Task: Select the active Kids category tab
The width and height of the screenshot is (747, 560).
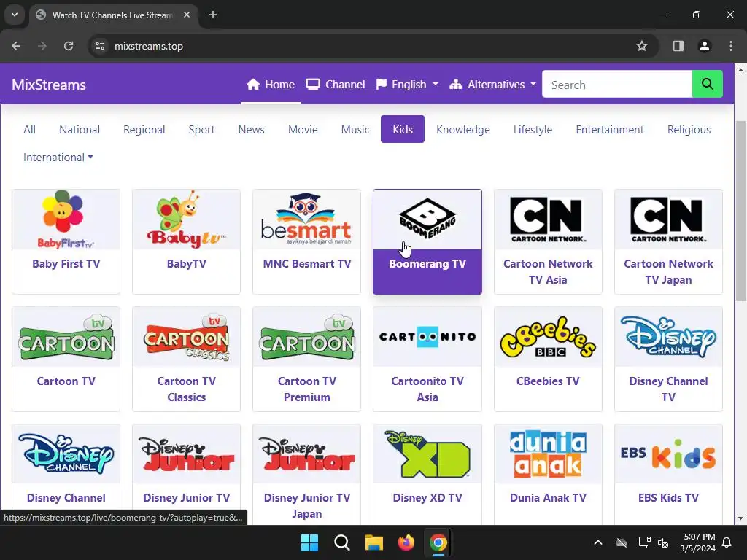Action: tap(403, 130)
